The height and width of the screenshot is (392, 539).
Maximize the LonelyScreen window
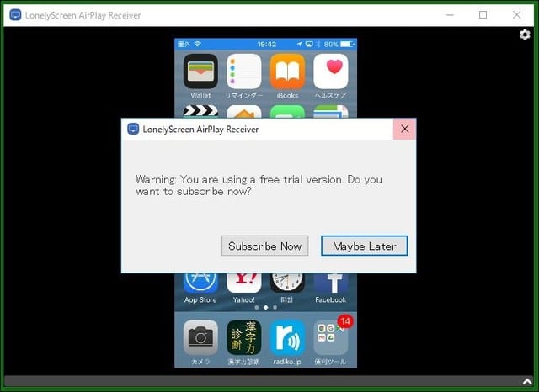pyautogui.click(x=483, y=15)
